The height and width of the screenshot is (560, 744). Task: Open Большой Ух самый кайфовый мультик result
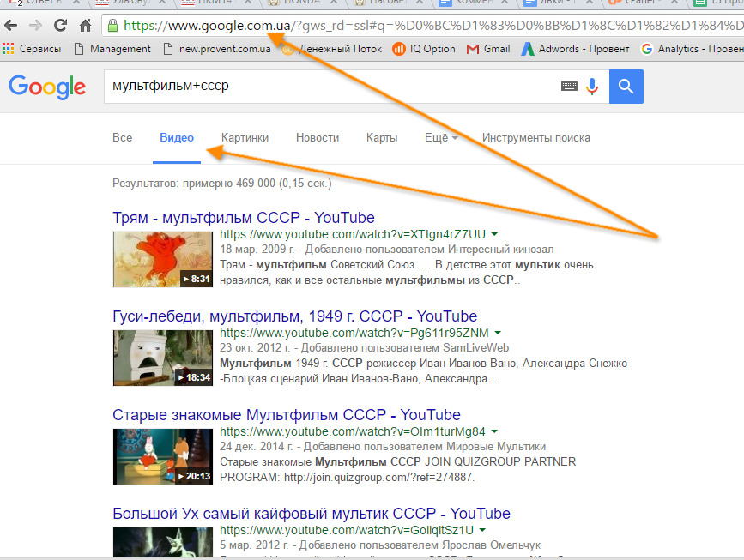312,514
